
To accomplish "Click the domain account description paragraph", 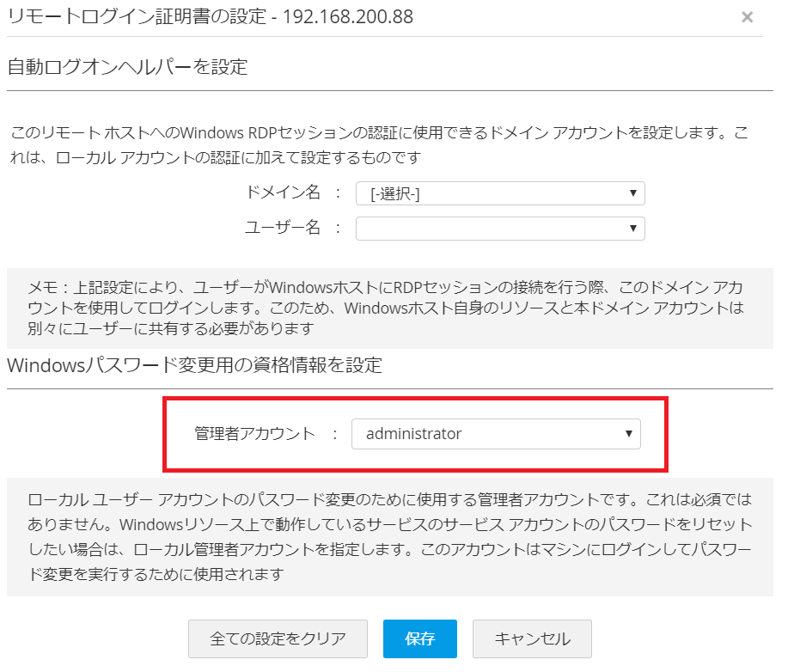I will point(378,146).
